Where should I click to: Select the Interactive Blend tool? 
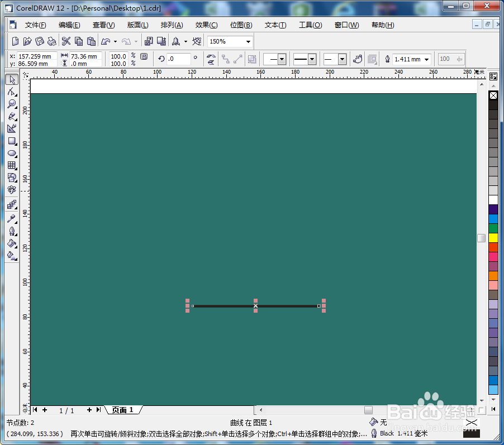(x=12, y=205)
